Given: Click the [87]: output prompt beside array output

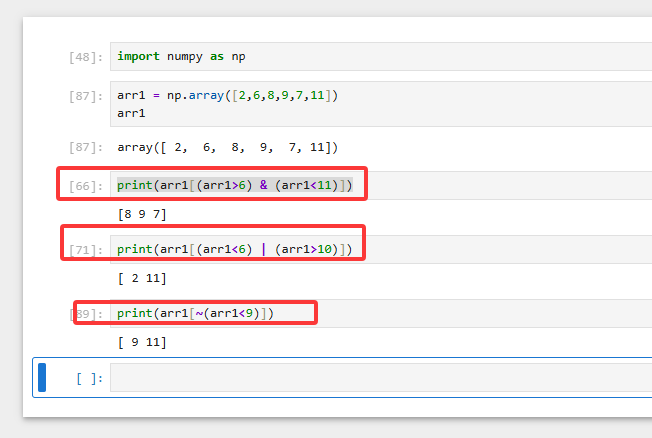Looking at the screenshot, I should tap(86, 147).
